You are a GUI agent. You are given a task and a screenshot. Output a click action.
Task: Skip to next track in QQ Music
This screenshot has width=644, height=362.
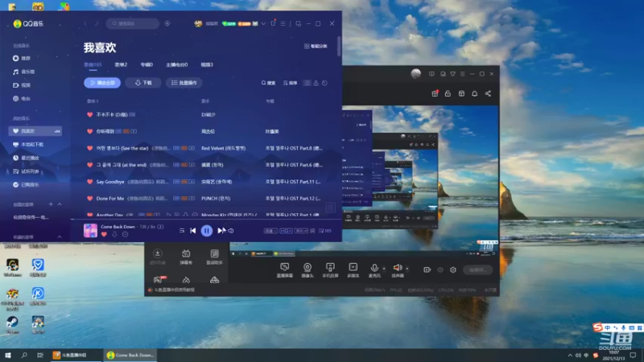pos(221,231)
